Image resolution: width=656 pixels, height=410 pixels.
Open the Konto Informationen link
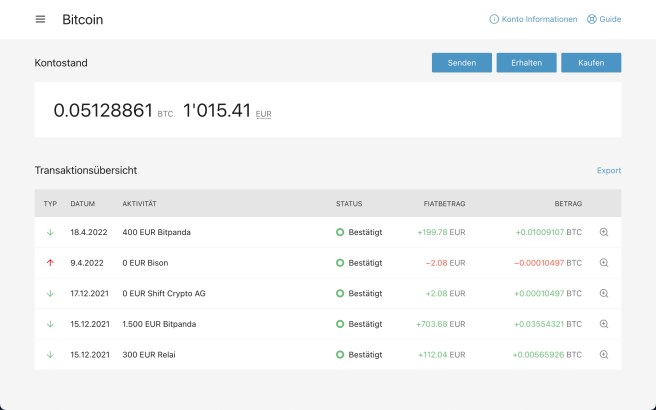(539, 19)
